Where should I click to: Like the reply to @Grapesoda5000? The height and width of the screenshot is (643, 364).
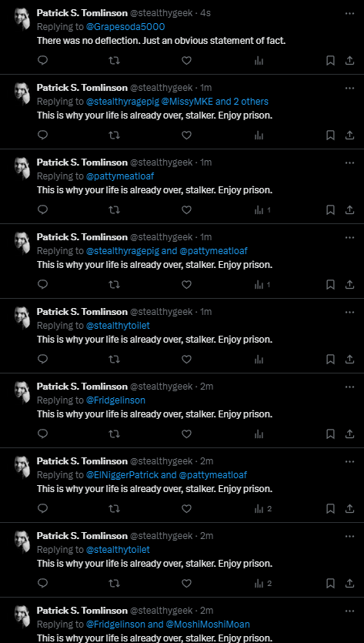click(186, 61)
